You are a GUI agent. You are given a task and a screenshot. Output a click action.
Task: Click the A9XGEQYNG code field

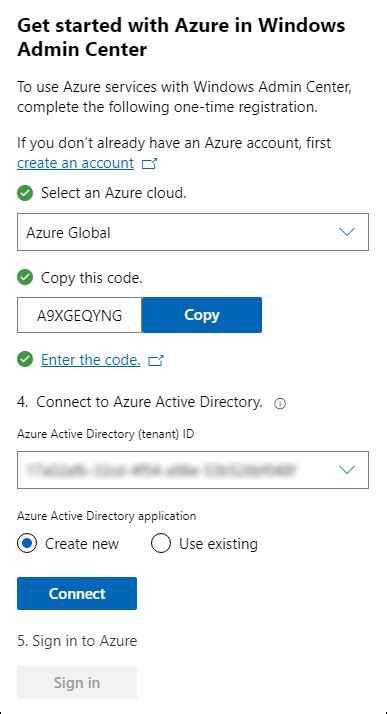click(79, 315)
